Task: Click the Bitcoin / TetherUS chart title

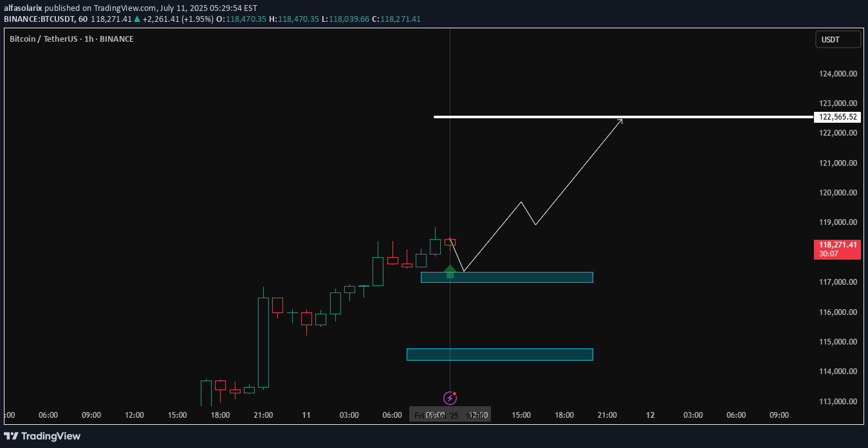Action: (x=71, y=39)
